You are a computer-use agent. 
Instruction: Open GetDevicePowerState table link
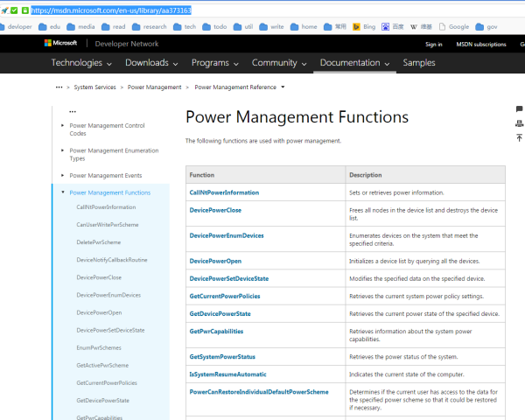click(x=220, y=314)
